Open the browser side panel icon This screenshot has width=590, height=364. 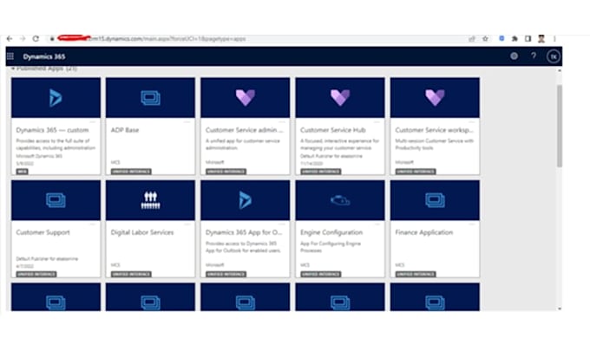click(x=528, y=38)
